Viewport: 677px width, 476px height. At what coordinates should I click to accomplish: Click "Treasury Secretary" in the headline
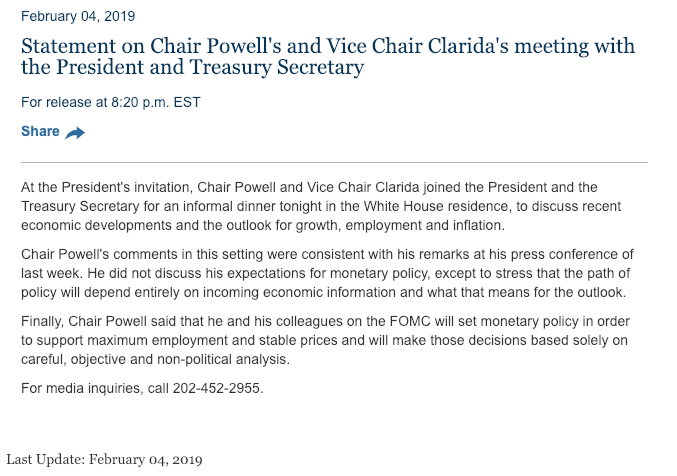pos(281,69)
